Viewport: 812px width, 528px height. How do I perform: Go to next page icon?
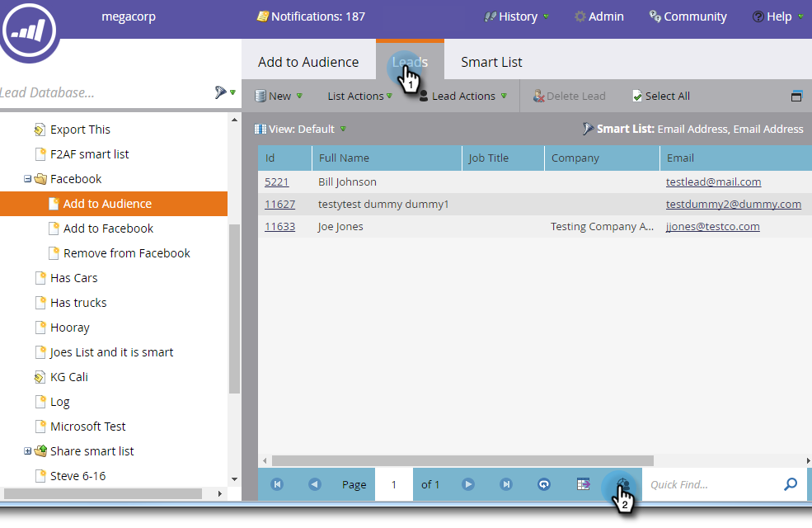click(x=468, y=484)
